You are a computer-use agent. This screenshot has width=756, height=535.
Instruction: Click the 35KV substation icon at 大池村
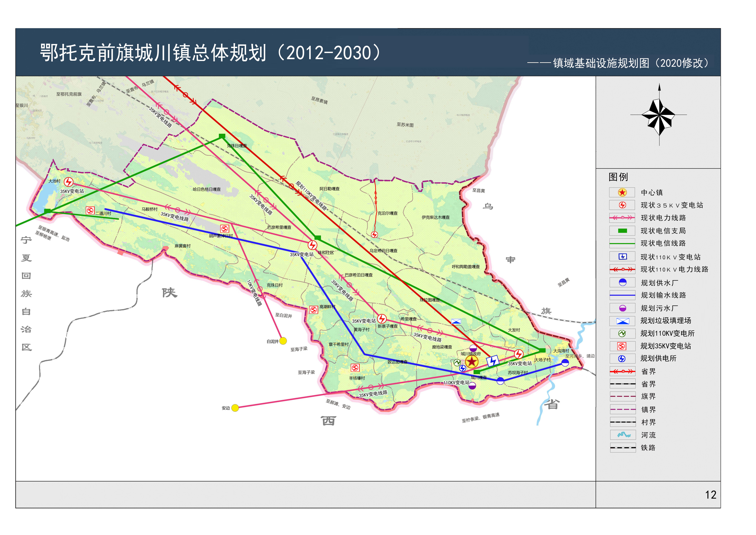point(69,182)
